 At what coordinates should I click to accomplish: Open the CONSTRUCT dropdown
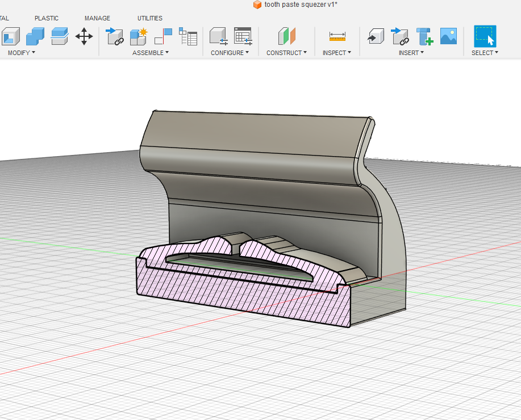286,53
